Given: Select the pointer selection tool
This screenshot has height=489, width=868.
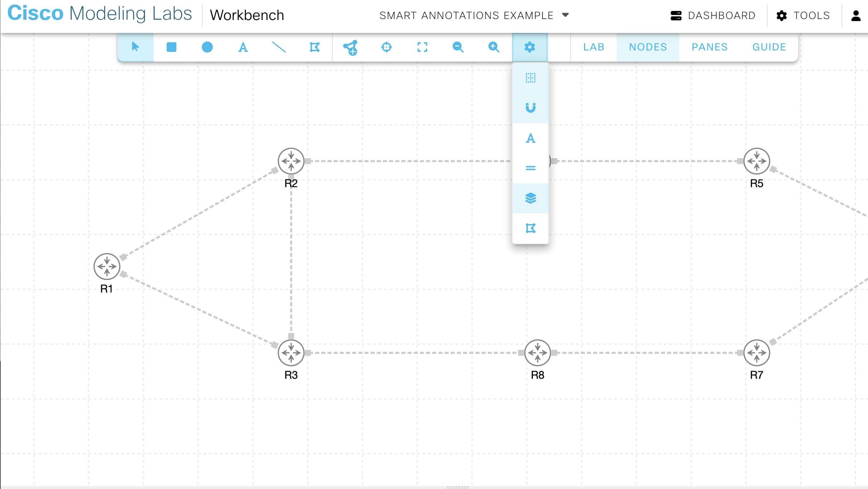Looking at the screenshot, I should coord(135,47).
